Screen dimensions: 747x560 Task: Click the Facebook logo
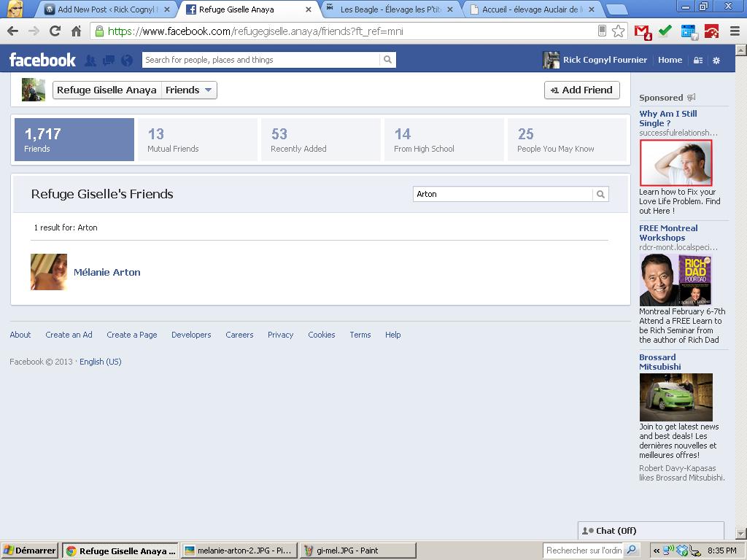pyautogui.click(x=42, y=60)
